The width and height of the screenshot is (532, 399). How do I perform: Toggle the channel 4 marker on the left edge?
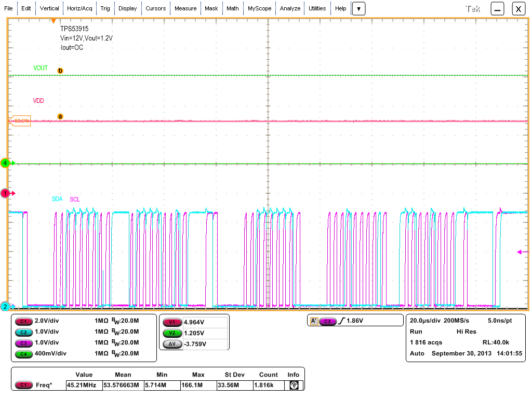click(x=5, y=163)
